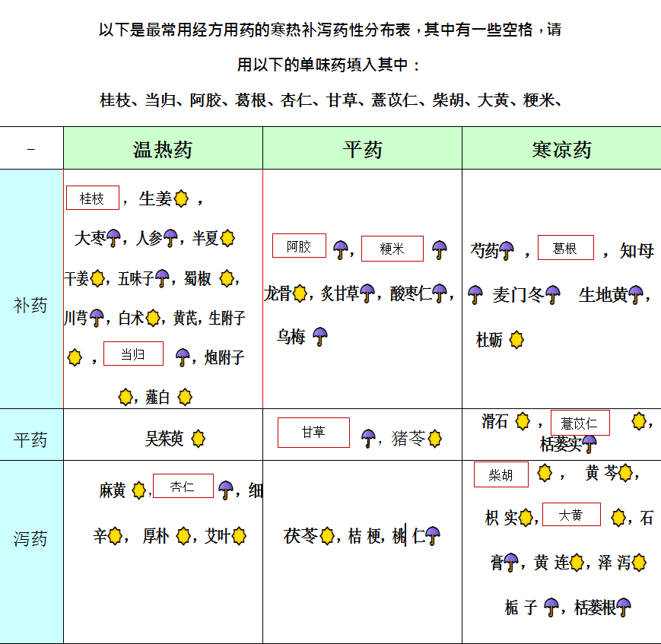Screen dimensions: 661x644
Task: Click the sun icon after 黄连
Action: (x=577, y=563)
